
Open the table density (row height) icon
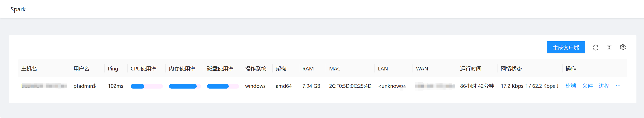click(609, 48)
